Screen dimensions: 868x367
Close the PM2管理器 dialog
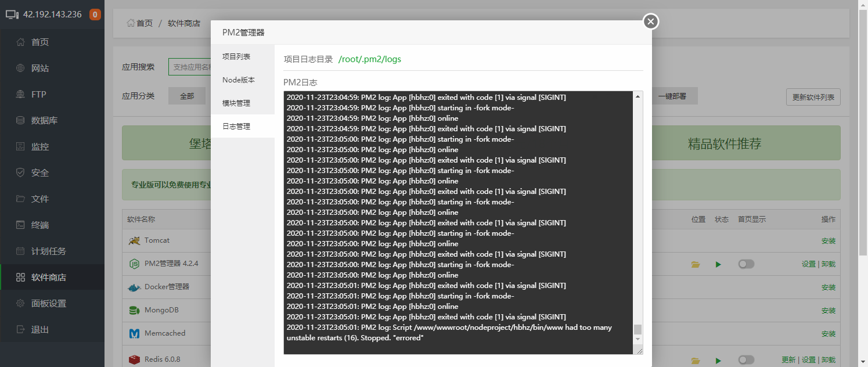(651, 21)
